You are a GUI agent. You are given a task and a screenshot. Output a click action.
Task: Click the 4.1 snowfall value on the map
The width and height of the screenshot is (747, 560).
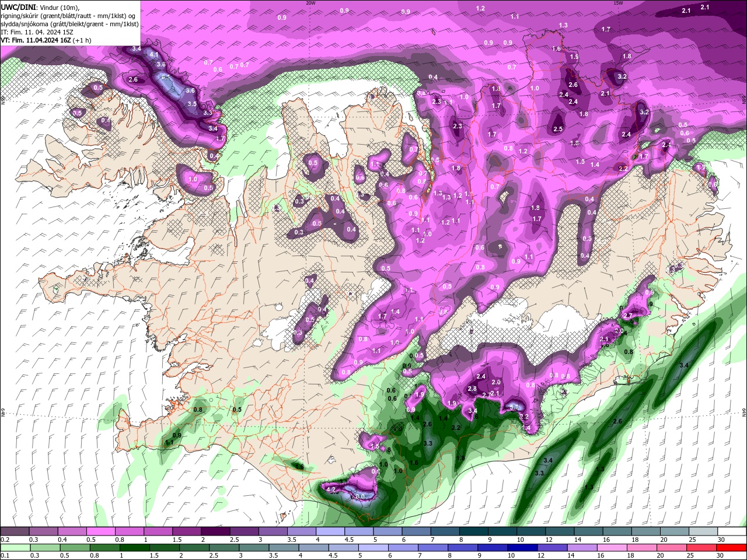(154, 54)
